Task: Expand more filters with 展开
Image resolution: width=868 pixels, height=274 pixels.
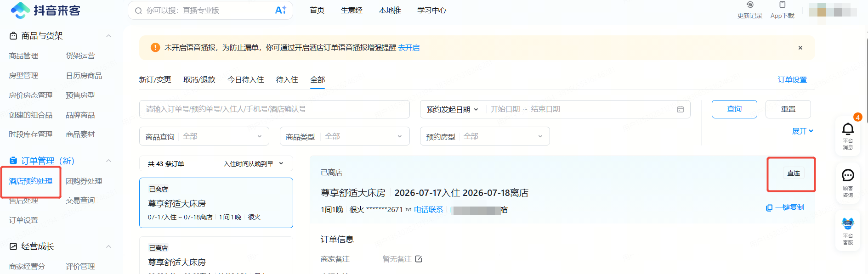Action: click(803, 131)
